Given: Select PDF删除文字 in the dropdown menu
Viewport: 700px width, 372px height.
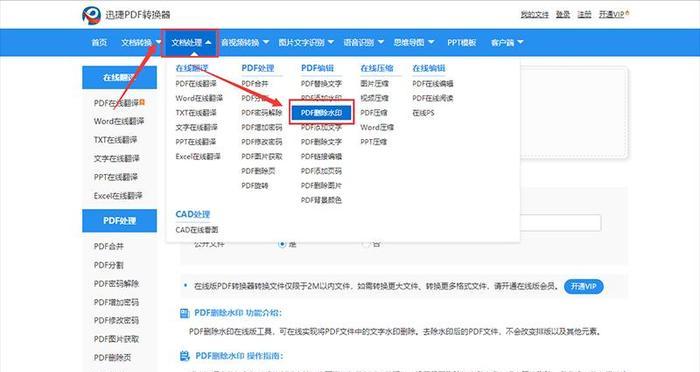Looking at the screenshot, I should [x=321, y=142].
